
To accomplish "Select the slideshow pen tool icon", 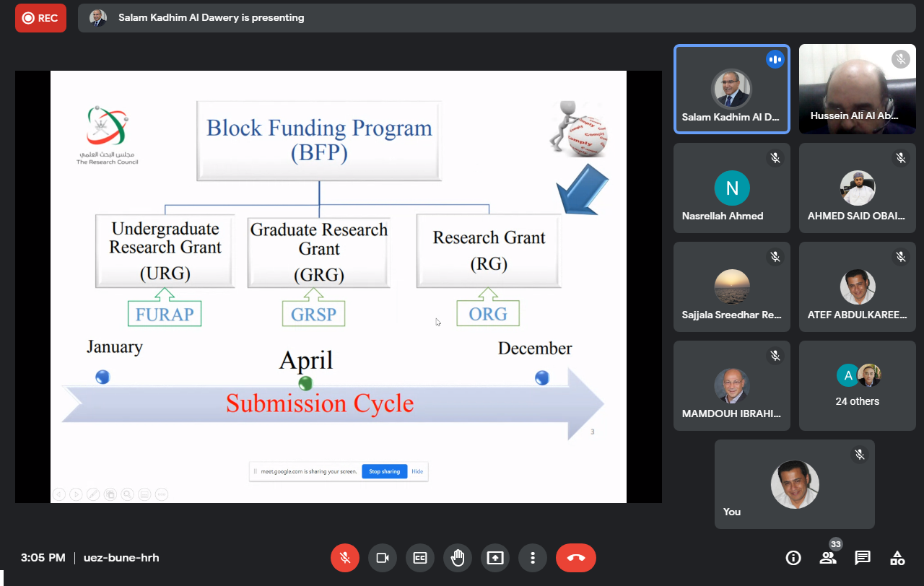I will 93,494.
